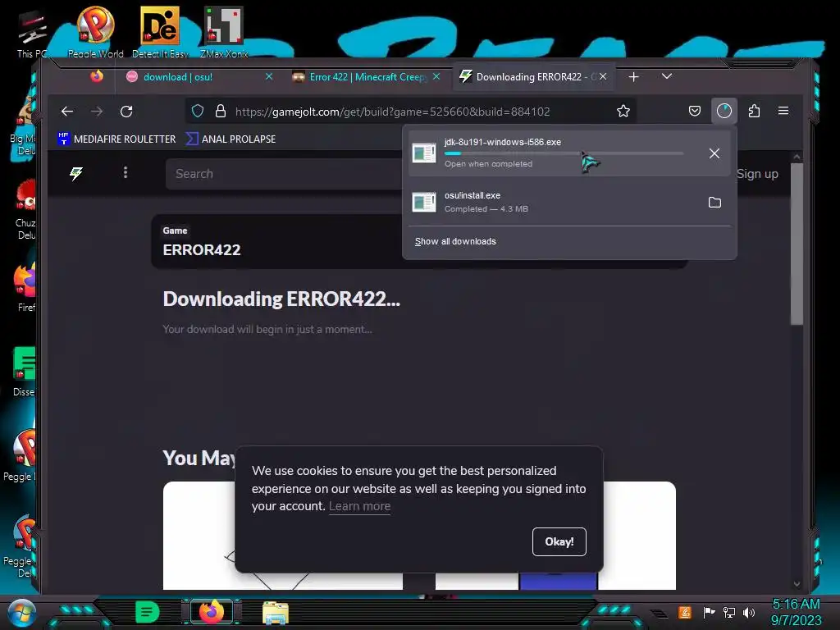Click Show all downloads

pos(455,242)
